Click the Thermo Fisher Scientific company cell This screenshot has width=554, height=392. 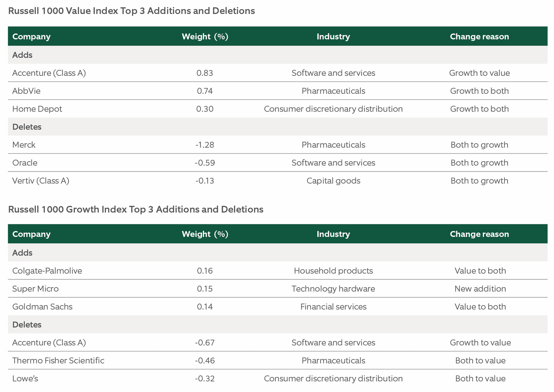[x=58, y=360]
